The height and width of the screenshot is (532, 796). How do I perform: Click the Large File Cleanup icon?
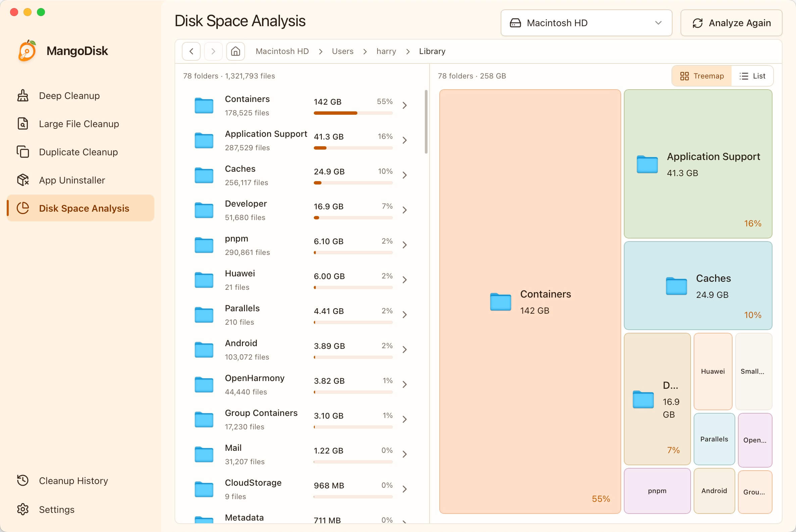coord(23,124)
